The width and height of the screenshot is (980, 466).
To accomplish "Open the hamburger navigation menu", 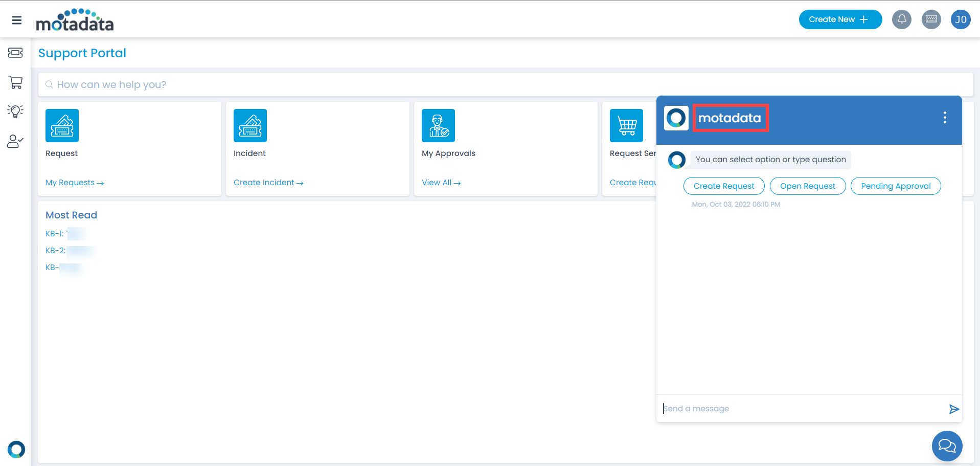I will point(17,20).
